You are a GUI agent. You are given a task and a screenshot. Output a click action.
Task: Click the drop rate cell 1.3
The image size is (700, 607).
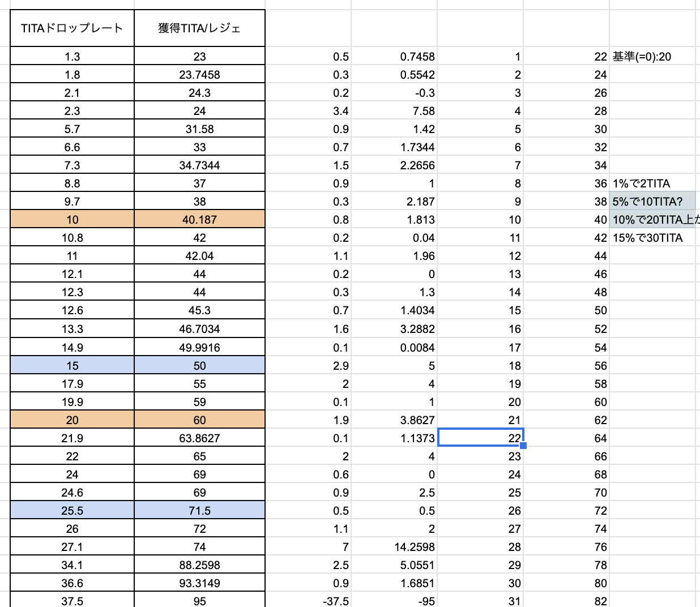pyautogui.click(x=72, y=56)
